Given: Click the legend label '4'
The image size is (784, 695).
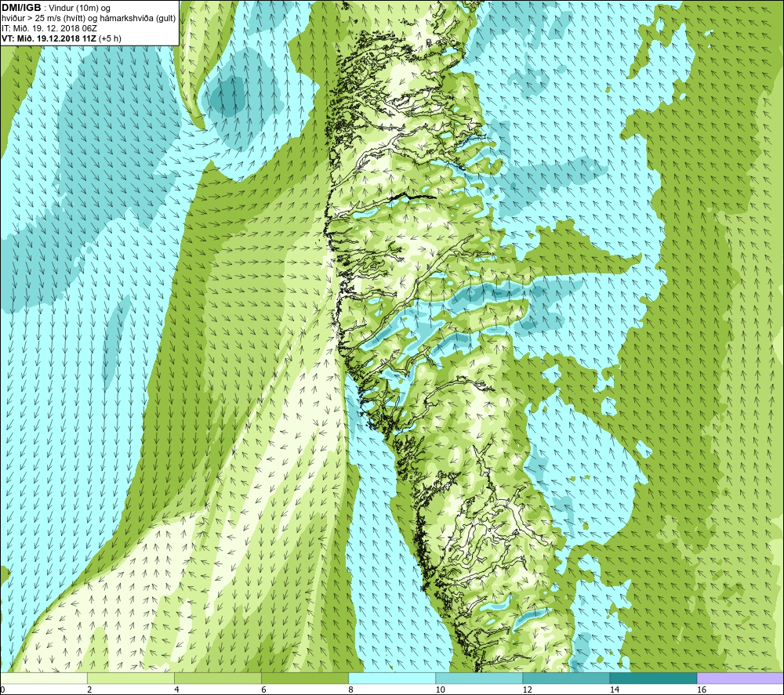Looking at the screenshot, I should [x=176, y=690].
